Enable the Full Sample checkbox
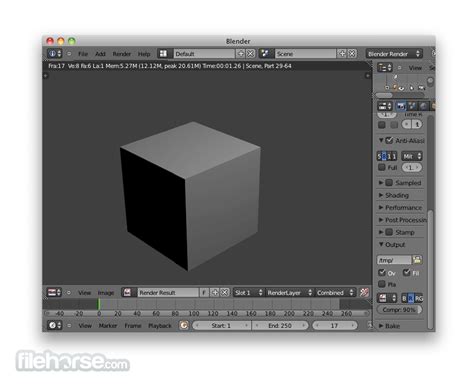The width and height of the screenshot is (474, 387). 382,167
